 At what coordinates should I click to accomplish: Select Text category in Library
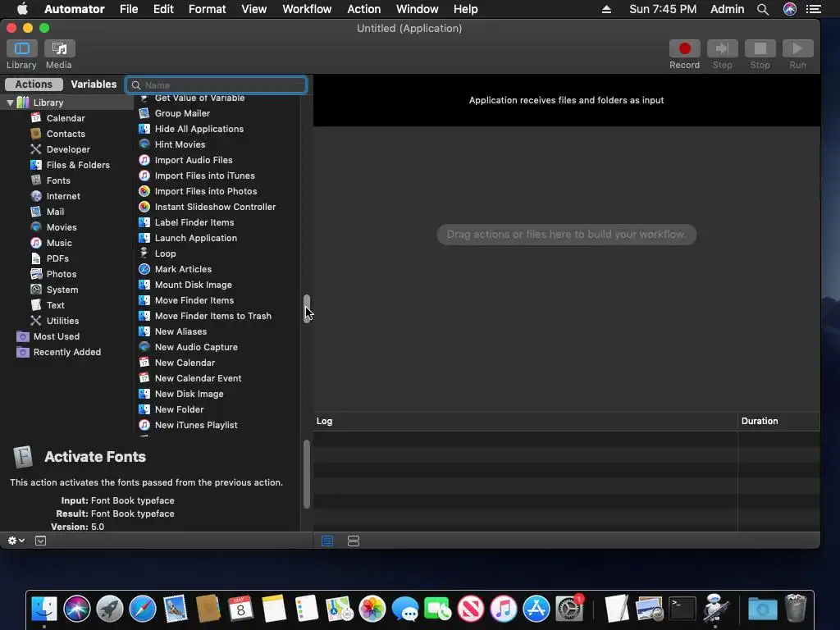coord(55,304)
